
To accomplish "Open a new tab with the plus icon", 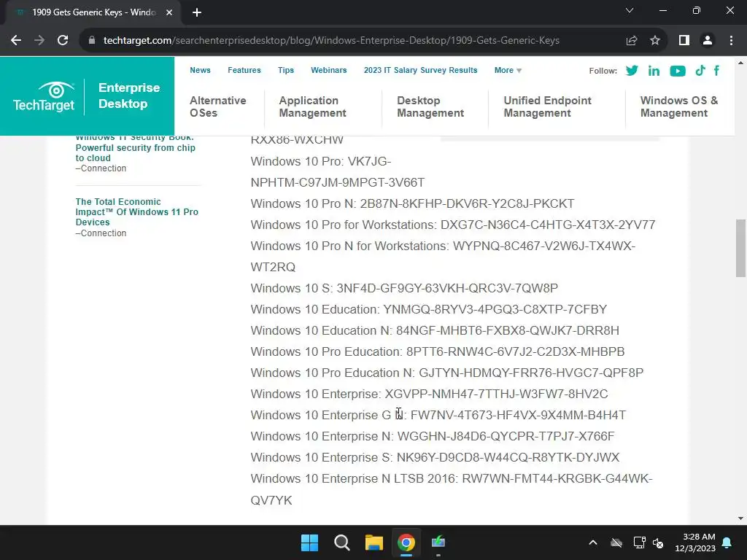I will point(197,12).
